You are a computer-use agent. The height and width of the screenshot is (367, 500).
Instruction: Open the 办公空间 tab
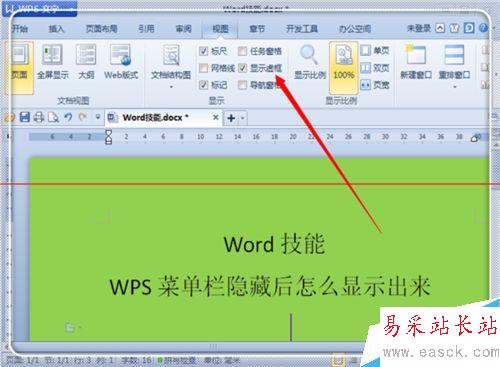[355, 29]
